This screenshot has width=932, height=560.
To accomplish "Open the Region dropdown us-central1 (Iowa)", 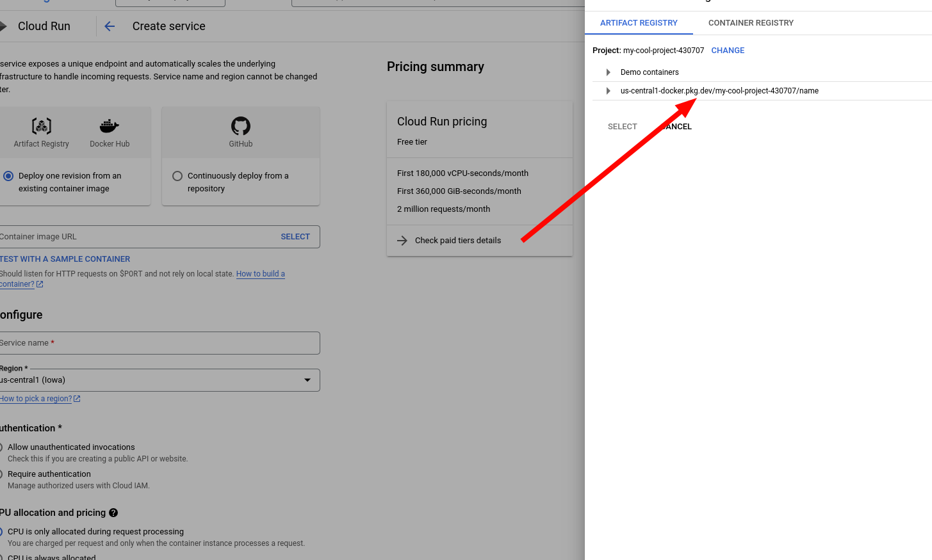I will pyautogui.click(x=159, y=380).
